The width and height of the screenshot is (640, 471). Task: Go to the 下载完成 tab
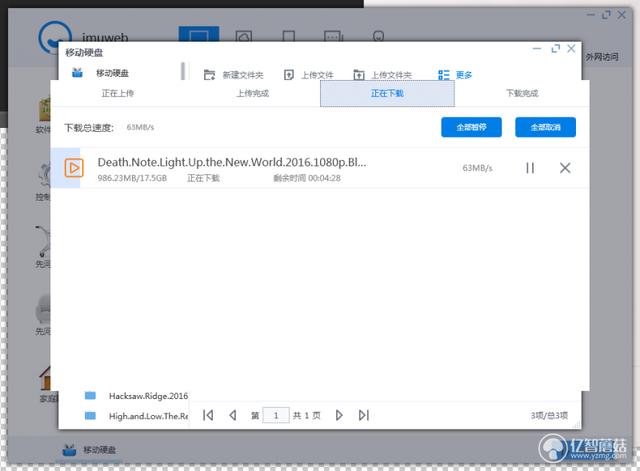[522, 93]
